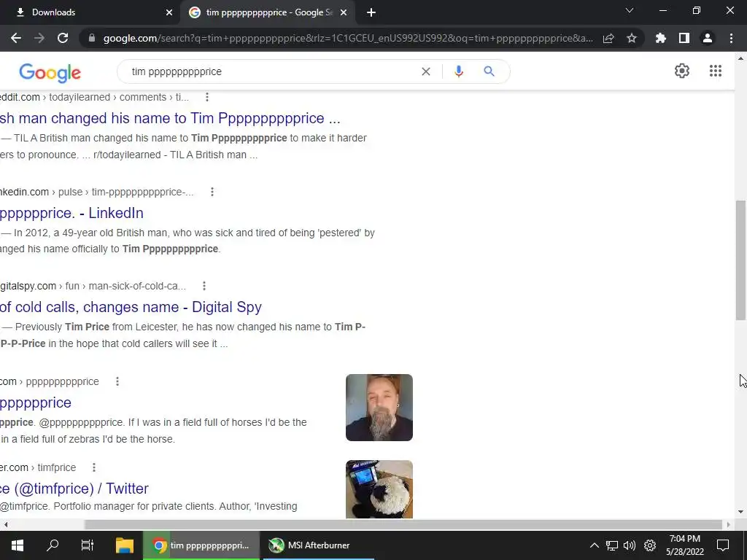This screenshot has width=747, height=560.
Task: Open the network tray icon
Action: pos(612,545)
